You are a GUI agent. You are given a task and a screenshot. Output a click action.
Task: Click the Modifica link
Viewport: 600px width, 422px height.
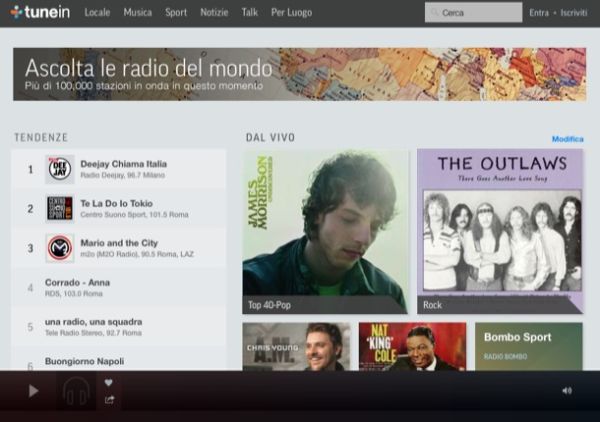pyautogui.click(x=567, y=139)
